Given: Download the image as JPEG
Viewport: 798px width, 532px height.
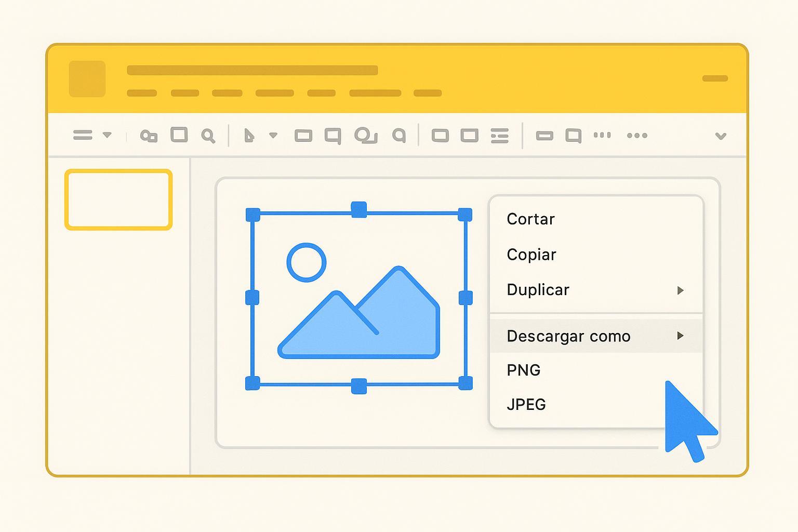Looking at the screenshot, I should tap(526, 404).
